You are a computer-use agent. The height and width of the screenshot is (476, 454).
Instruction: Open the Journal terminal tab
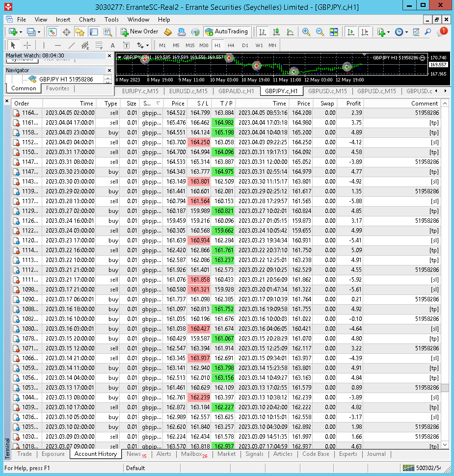376,454
